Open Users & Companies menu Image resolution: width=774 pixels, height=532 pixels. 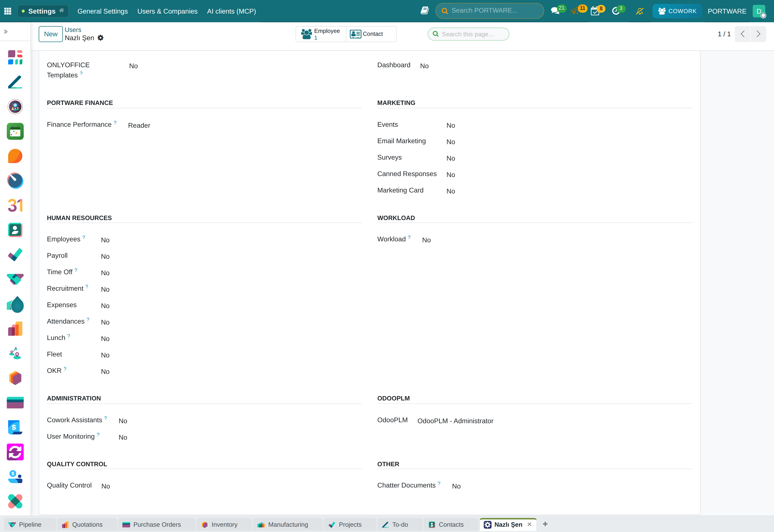click(x=167, y=11)
